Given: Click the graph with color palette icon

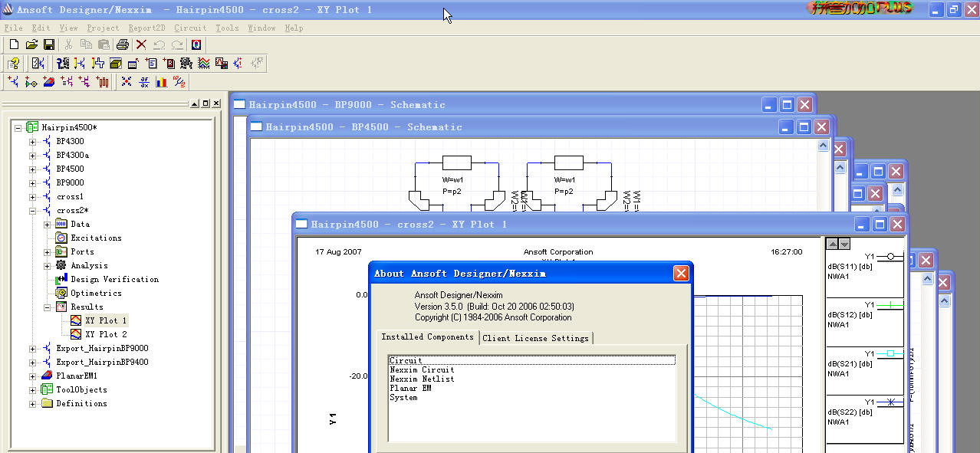Looking at the screenshot, I should [222, 64].
